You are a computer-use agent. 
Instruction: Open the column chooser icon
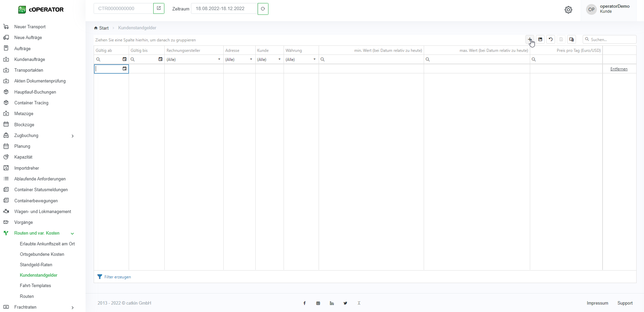pos(572,39)
